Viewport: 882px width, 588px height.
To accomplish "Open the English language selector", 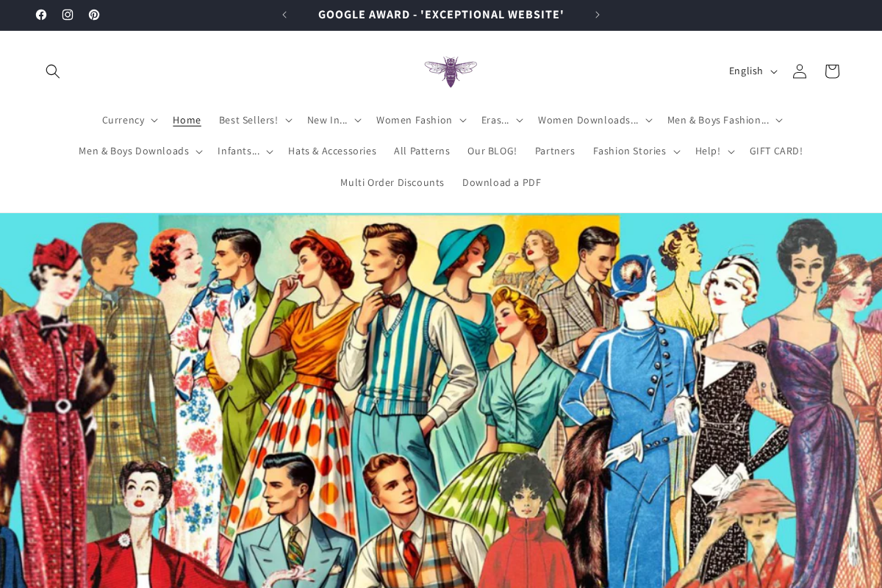I will point(751,71).
